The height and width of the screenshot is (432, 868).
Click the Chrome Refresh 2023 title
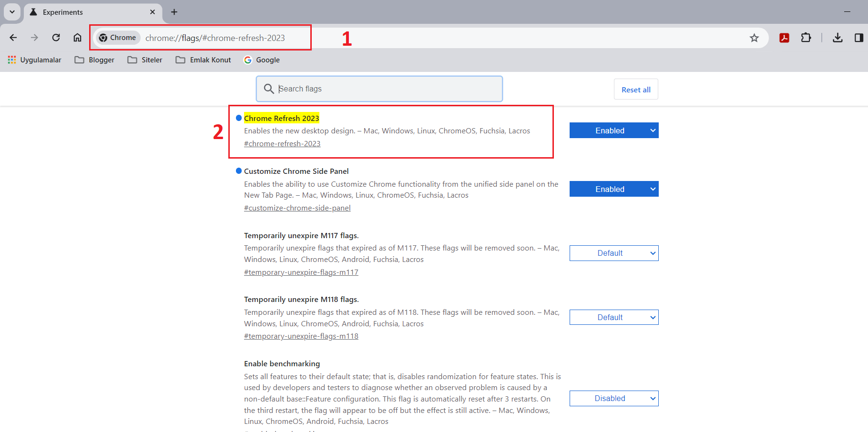(282, 118)
